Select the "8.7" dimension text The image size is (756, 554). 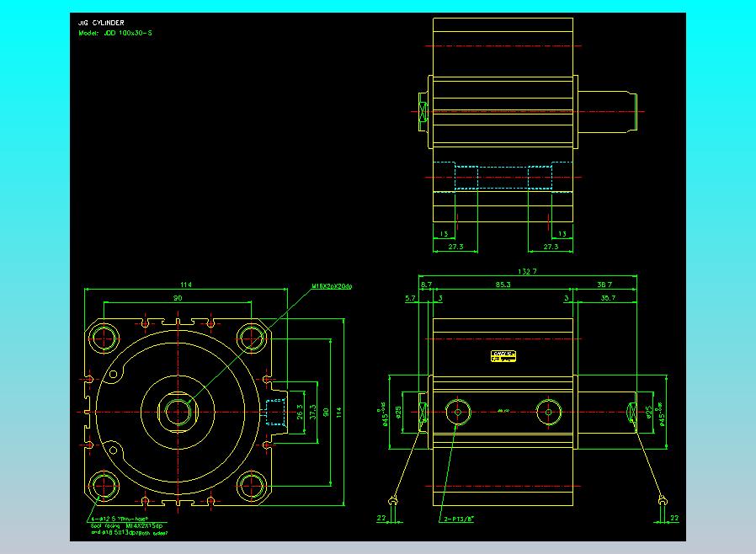point(426,285)
